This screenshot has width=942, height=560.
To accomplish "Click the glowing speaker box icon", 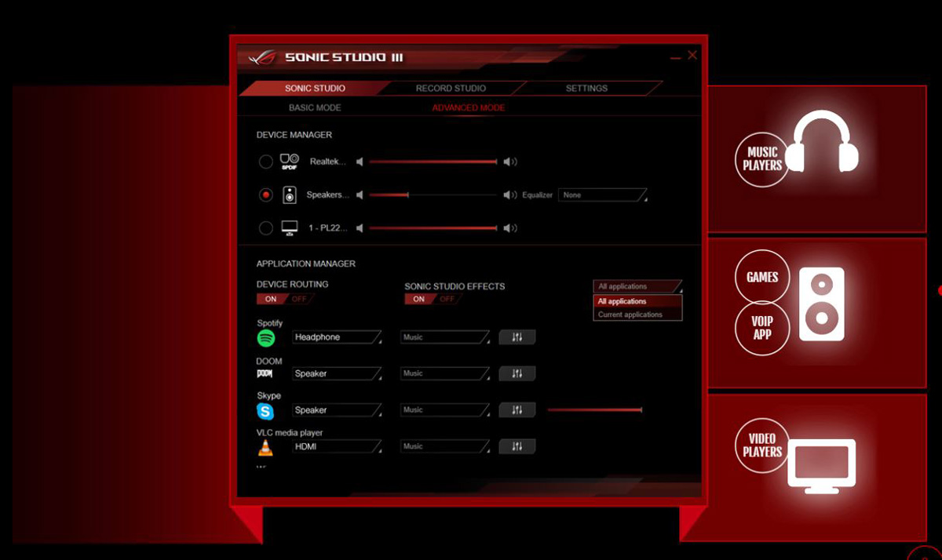I will point(822,304).
